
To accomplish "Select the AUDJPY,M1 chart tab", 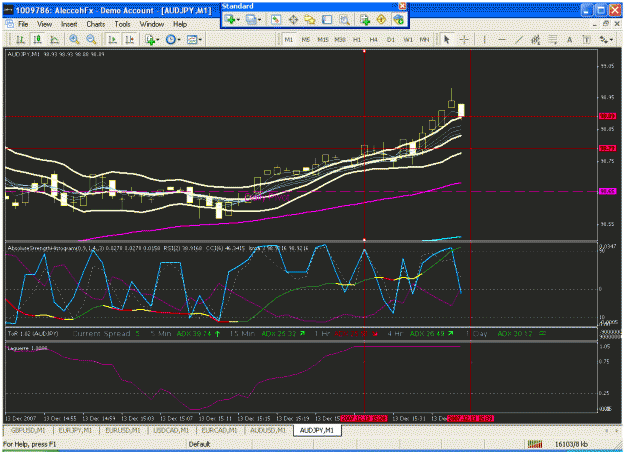I will coord(317,430).
